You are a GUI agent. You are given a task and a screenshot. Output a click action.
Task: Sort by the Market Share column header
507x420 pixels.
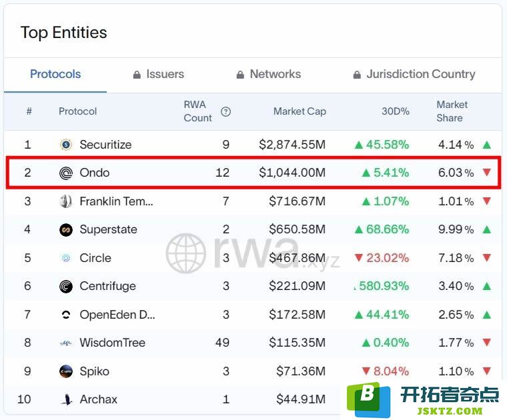pos(452,111)
